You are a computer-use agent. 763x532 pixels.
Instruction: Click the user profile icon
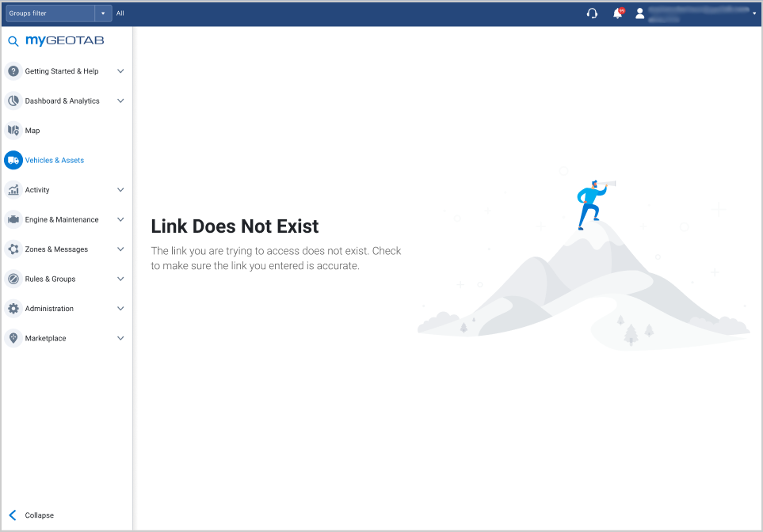pos(640,13)
